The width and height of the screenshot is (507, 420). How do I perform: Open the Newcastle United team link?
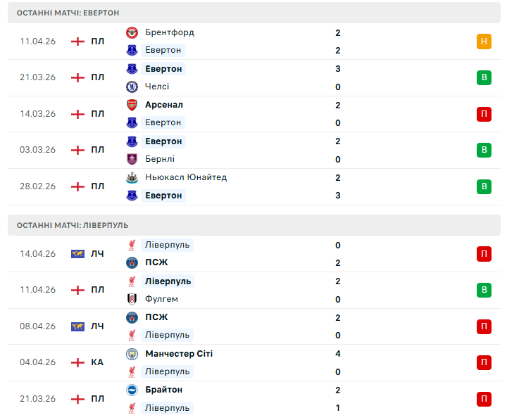click(186, 177)
